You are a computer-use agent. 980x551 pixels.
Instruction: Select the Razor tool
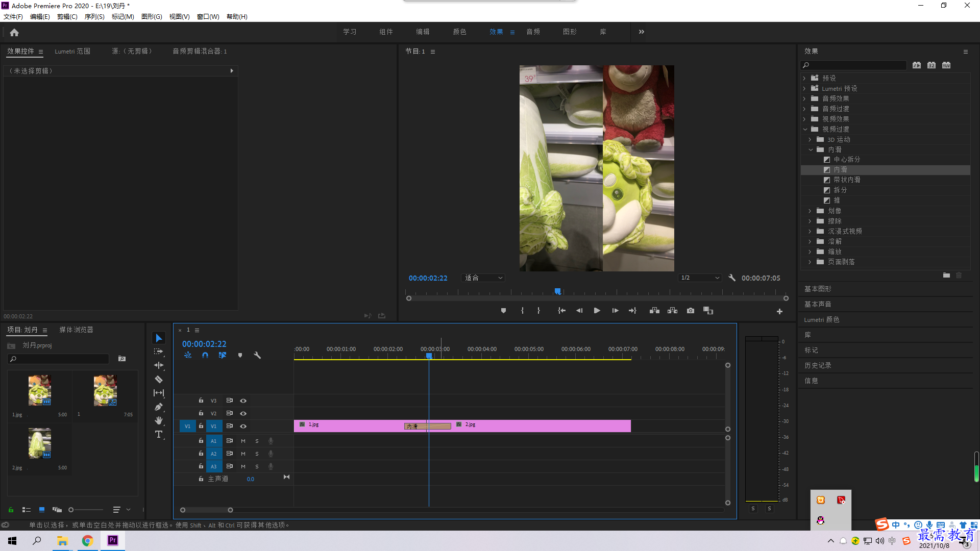coord(159,379)
